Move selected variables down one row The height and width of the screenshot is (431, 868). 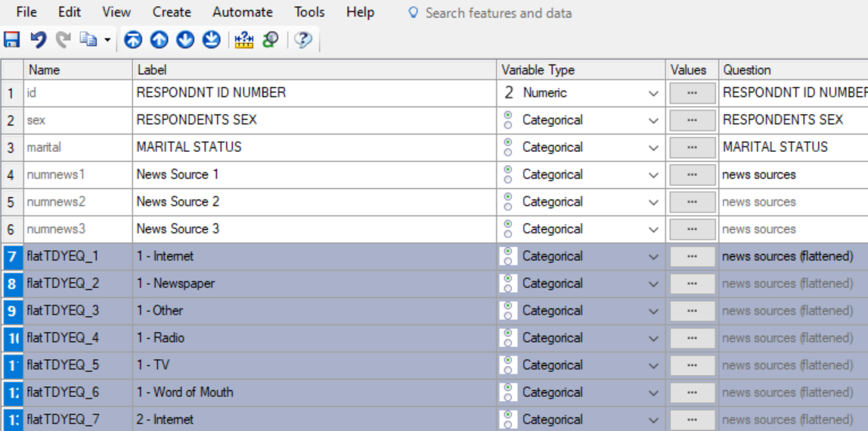[x=185, y=40]
